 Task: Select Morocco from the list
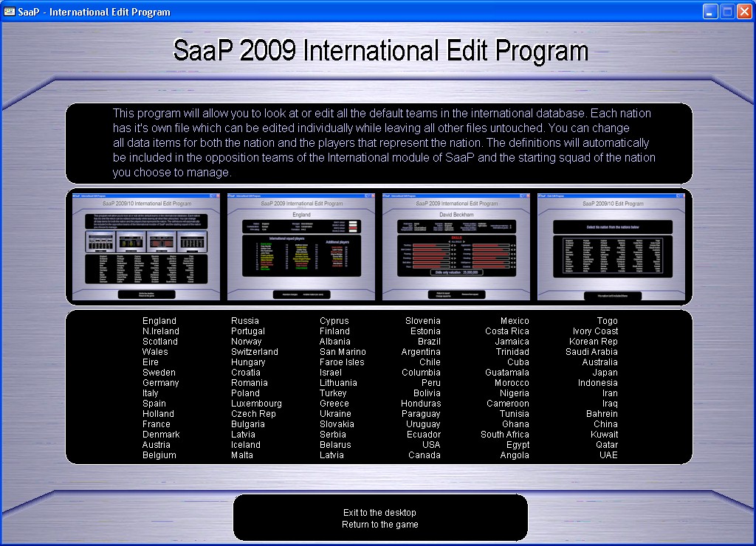click(512, 383)
